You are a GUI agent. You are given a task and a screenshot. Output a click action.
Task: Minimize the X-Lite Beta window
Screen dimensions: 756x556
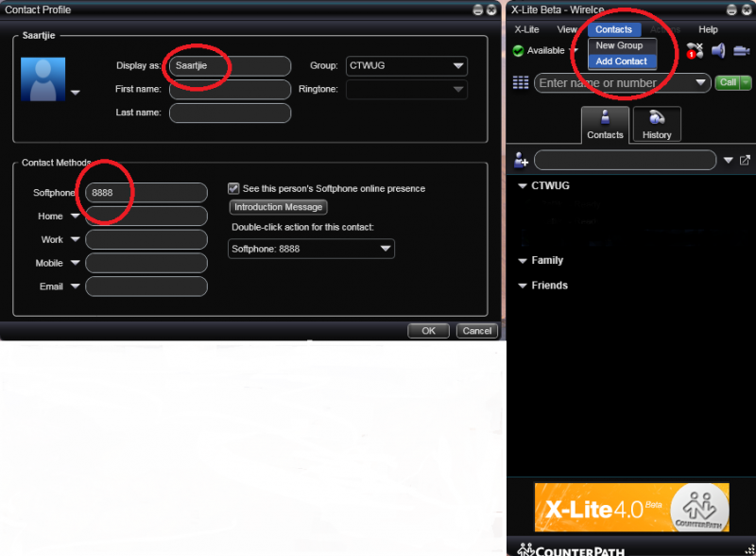(x=731, y=10)
